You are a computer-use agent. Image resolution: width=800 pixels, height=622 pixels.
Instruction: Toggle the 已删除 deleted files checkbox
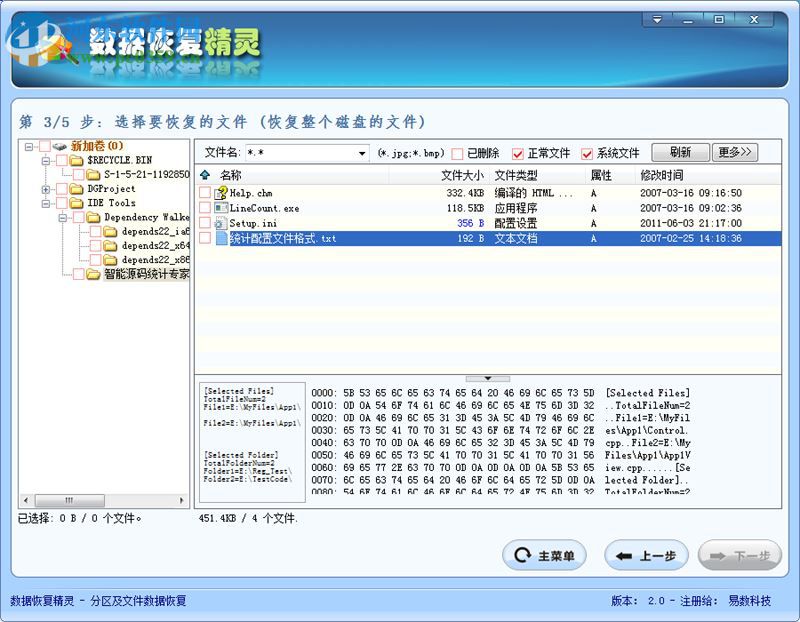(x=457, y=153)
